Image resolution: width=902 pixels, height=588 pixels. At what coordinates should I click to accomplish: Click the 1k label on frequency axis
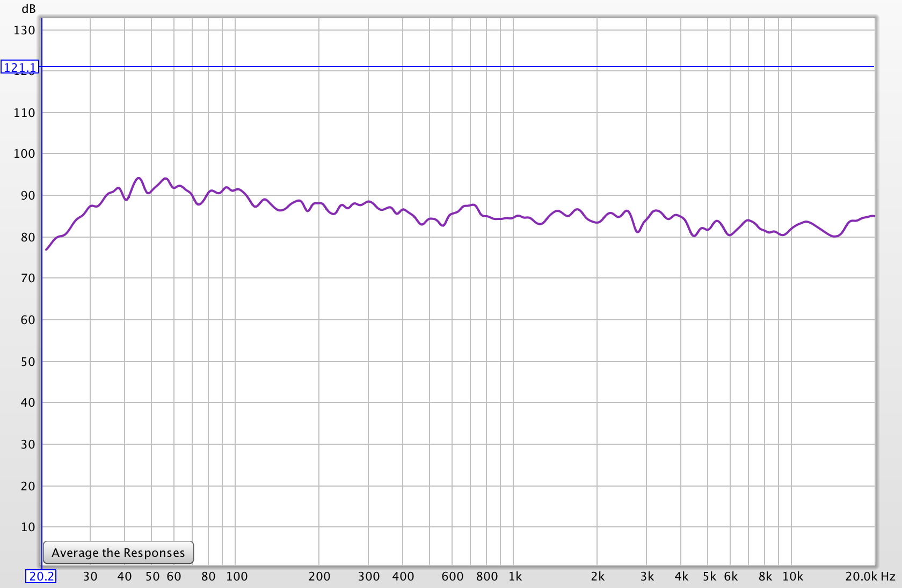(x=515, y=576)
